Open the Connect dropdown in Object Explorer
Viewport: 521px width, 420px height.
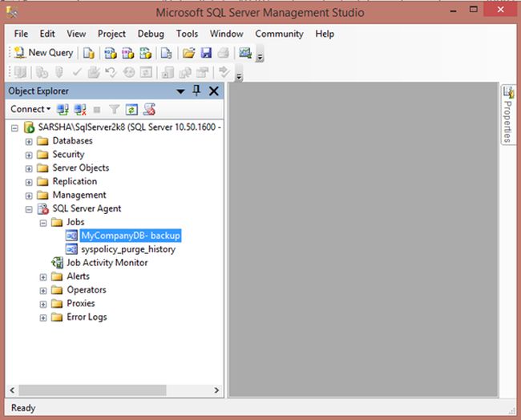pos(30,109)
